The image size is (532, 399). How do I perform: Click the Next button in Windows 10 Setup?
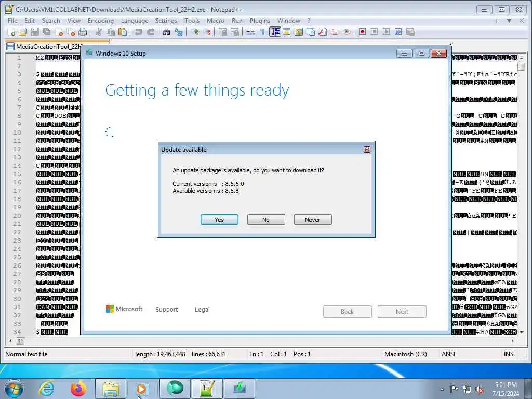pyautogui.click(x=402, y=312)
